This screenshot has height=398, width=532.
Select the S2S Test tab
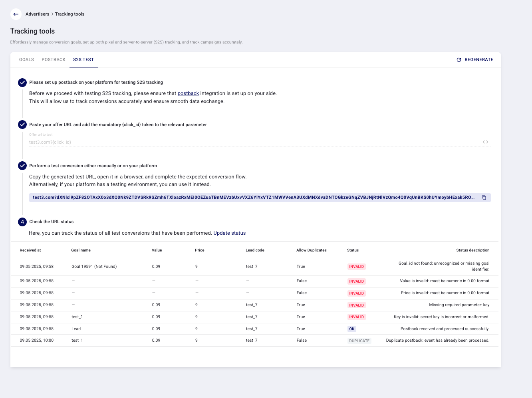(83, 59)
